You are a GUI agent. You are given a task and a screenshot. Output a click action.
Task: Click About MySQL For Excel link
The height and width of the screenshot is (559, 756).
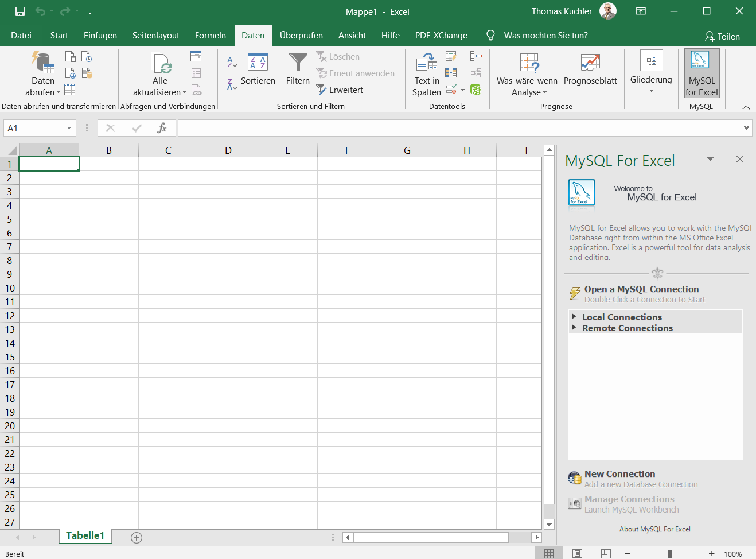655,529
